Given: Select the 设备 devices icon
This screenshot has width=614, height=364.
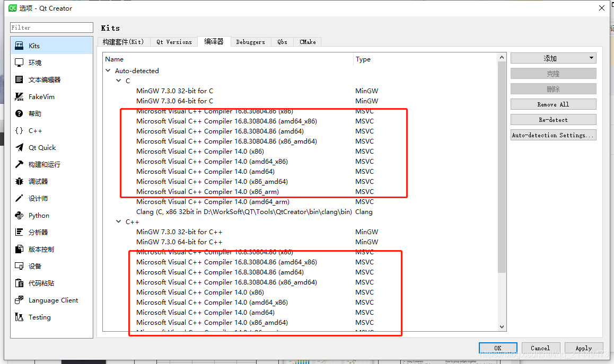Looking at the screenshot, I should coord(19,266).
